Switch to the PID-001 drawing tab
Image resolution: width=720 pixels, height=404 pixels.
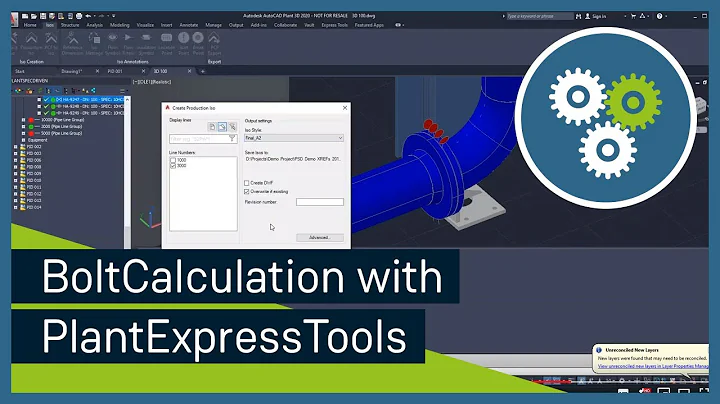click(x=115, y=71)
